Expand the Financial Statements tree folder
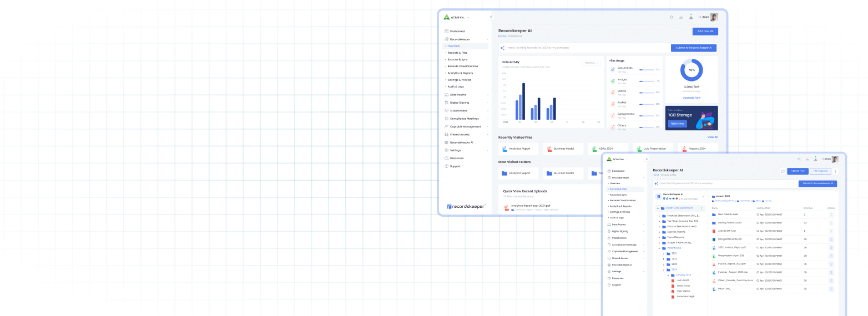The width and height of the screenshot is (868, 316). [659, 215]
